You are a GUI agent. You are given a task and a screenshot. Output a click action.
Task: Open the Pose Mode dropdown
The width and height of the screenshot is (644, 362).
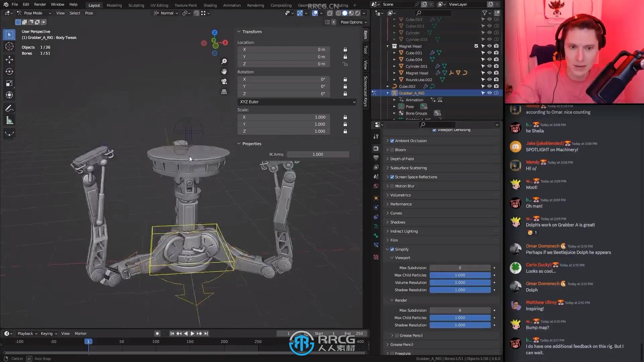pos(34,13)
